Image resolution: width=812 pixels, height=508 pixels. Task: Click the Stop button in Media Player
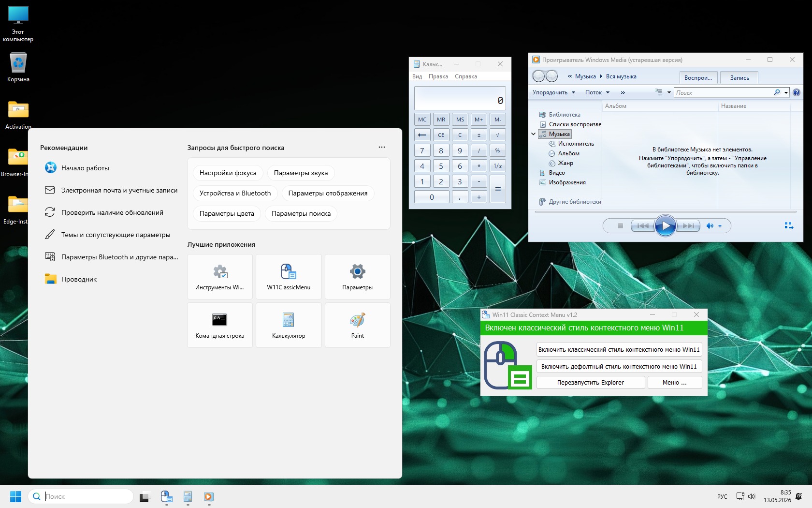pos(620,225)
